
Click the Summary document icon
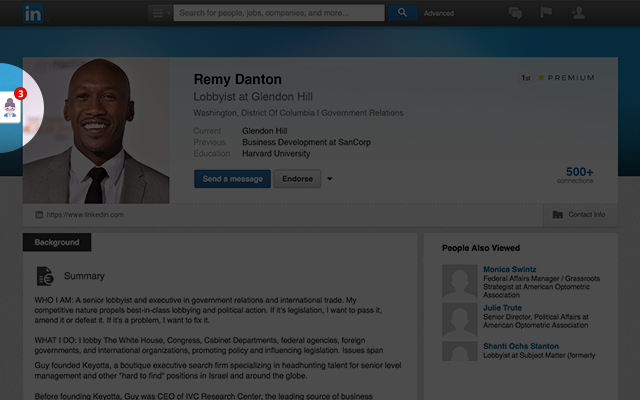(x=45, y=276)
